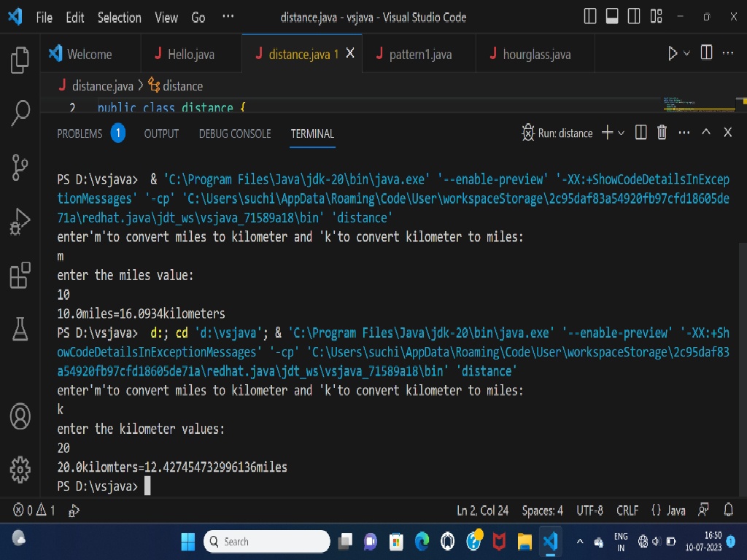Open the File menu
Screen dimensions: 747x560
[44, 17]
